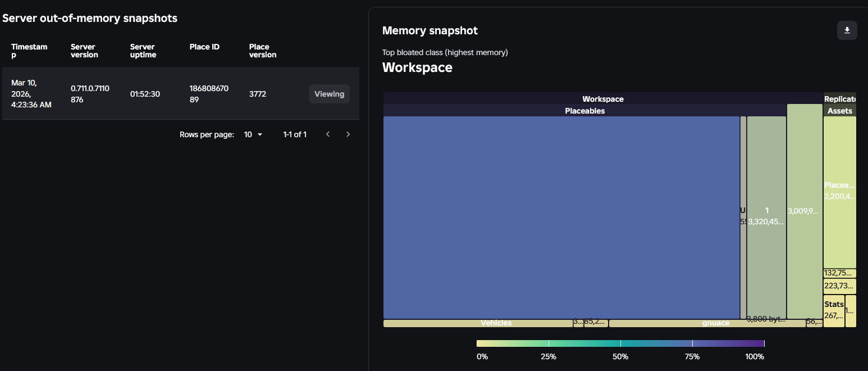This screenshot has width=868, height=371.
Task: Select the Vehicles treemap block
Action: pos(478,323)
